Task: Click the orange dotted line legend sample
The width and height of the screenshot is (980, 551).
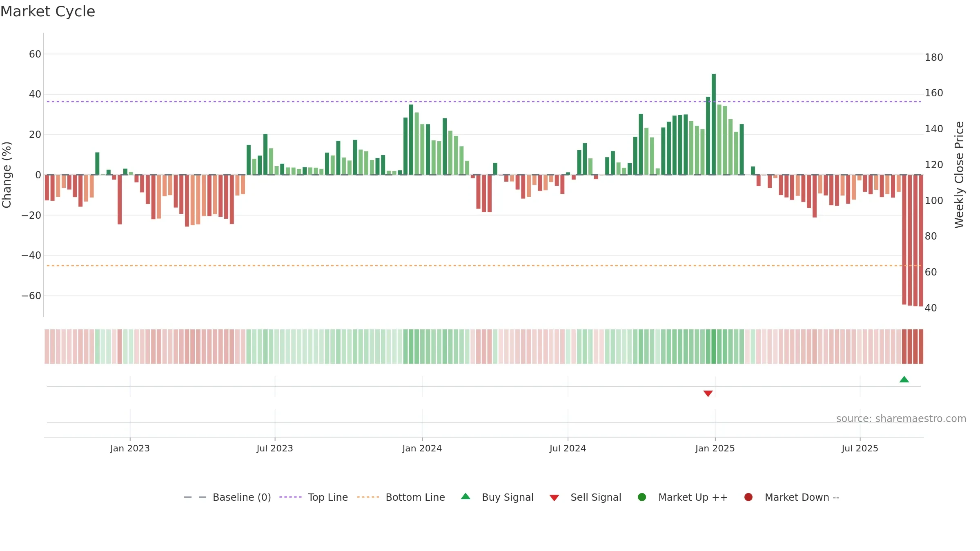Action: 368,497
